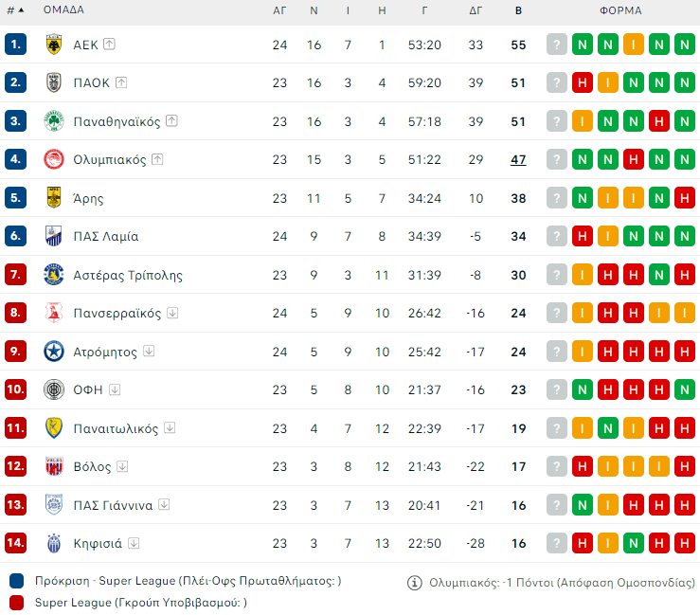The width and height of the screenshot is (700, 615).
Task: Click the ΠΑΟΚ club logo
Action: pyautogui.click(x=54, y=82)
